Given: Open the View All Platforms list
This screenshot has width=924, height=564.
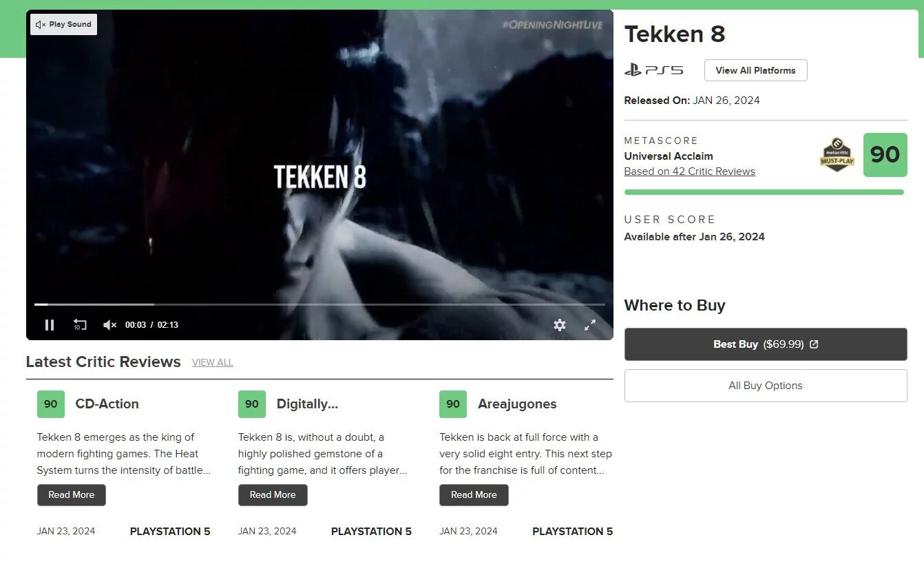Looking at the screenshot, I should tap(755, 70).
